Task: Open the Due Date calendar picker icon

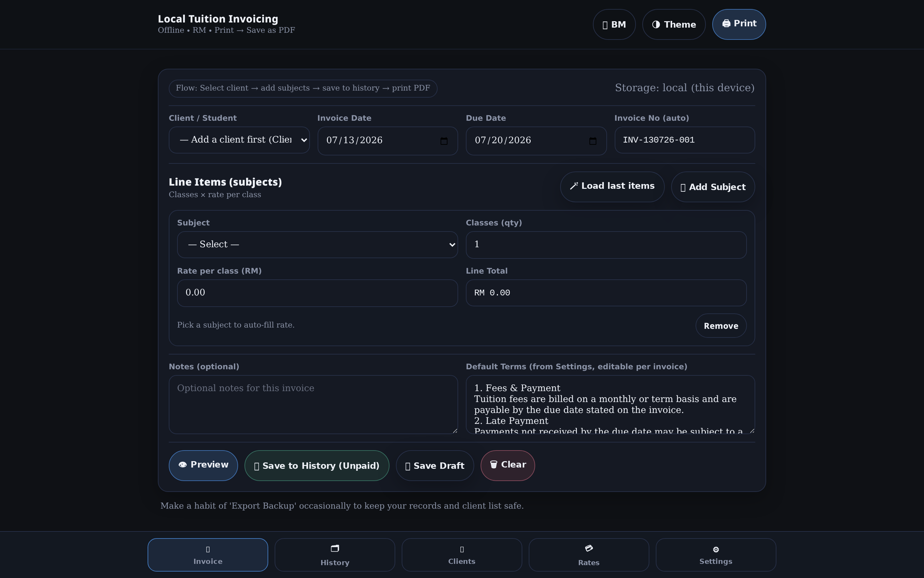Action: [593, 141]
